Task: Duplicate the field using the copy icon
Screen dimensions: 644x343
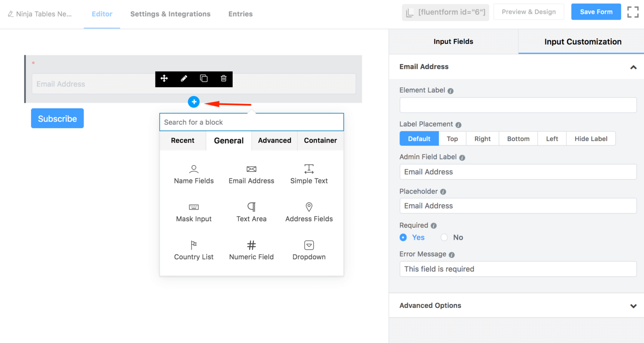Action: pyautogui.click(x=204, y=79)
